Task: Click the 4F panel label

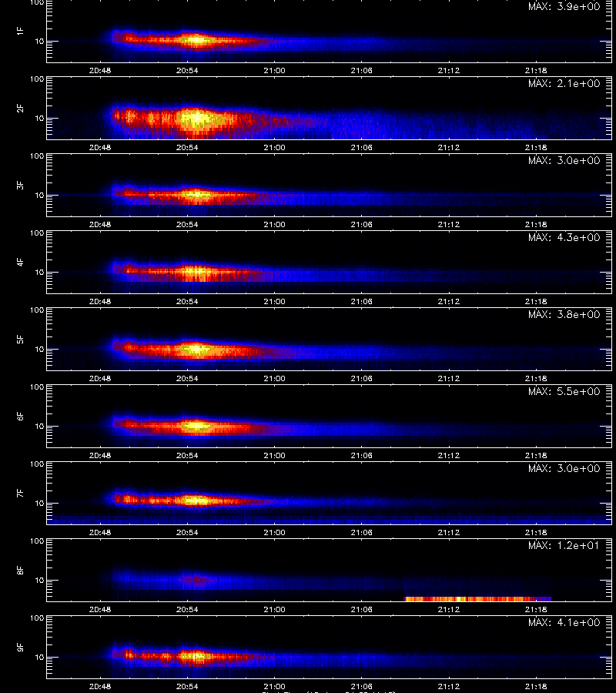Action: click(x=20, y=262)
